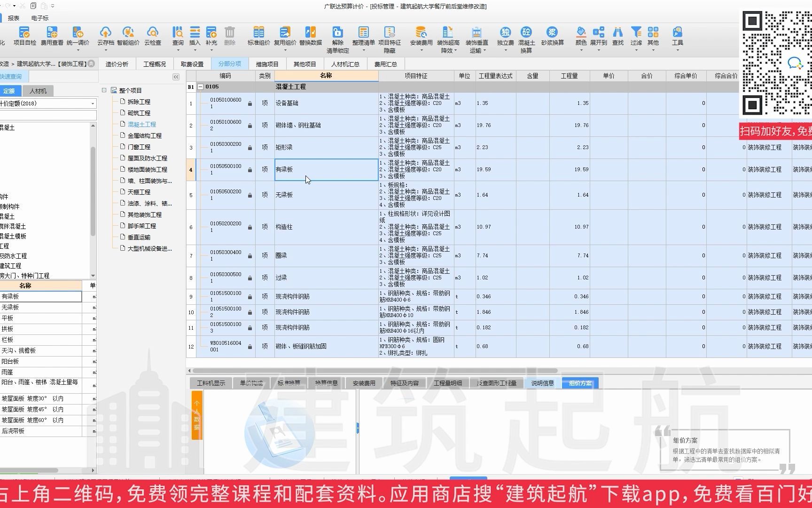Click the 名称 column header
The height and width of the screenshot is (508, 812).
tap(326, 76)
